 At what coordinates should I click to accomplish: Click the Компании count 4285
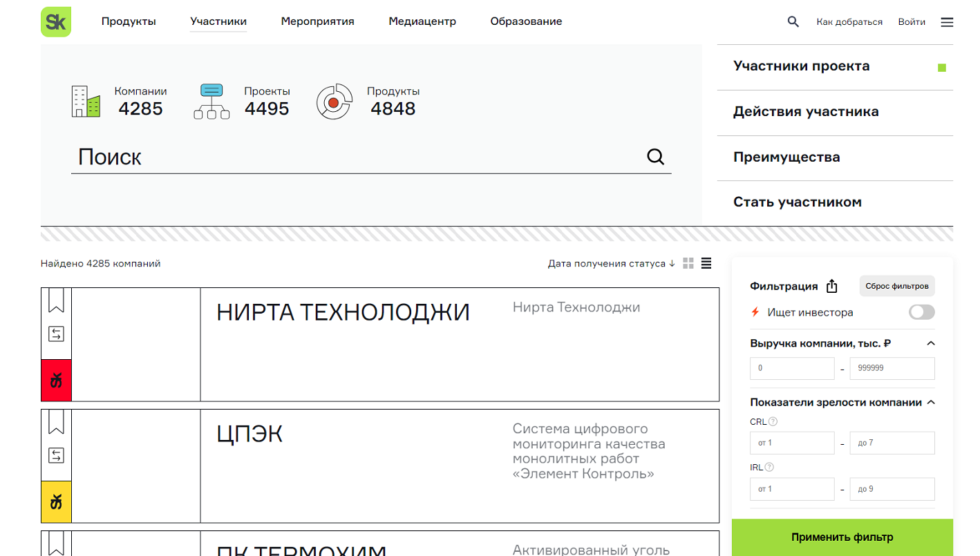coord(140,108)
